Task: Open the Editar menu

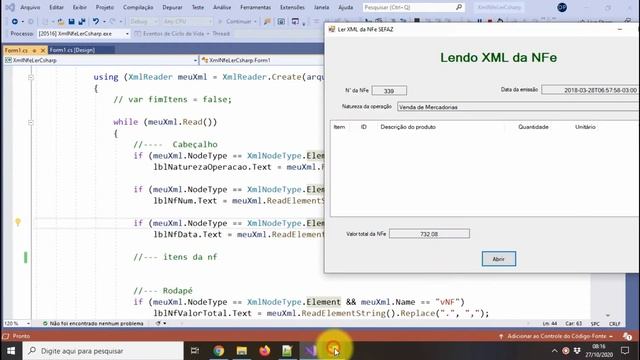Action: click(x=56, y=7)
